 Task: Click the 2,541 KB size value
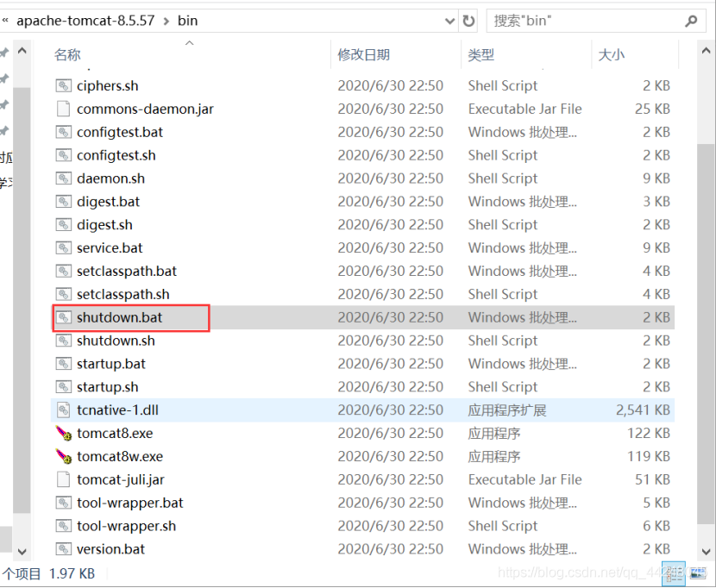tap(643, 410)
